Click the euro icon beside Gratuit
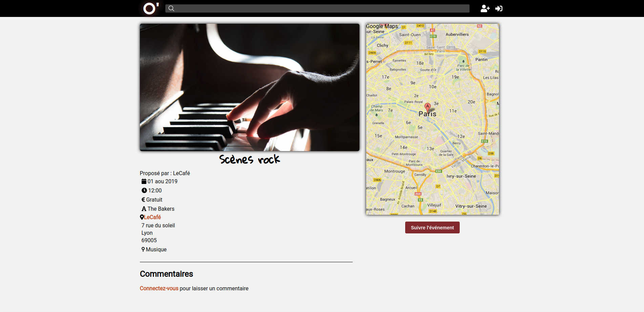 pyautogui.click(x=143, y=200)
